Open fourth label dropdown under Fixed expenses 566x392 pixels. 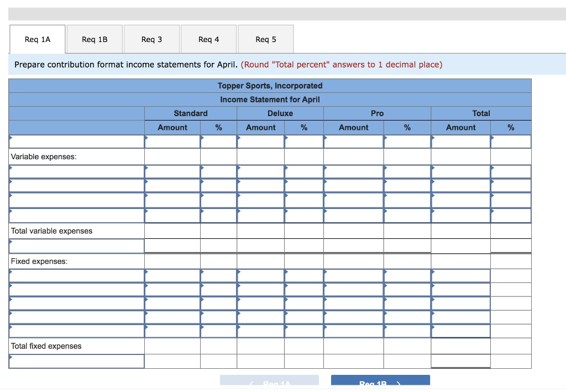click(x=76, y=317)
